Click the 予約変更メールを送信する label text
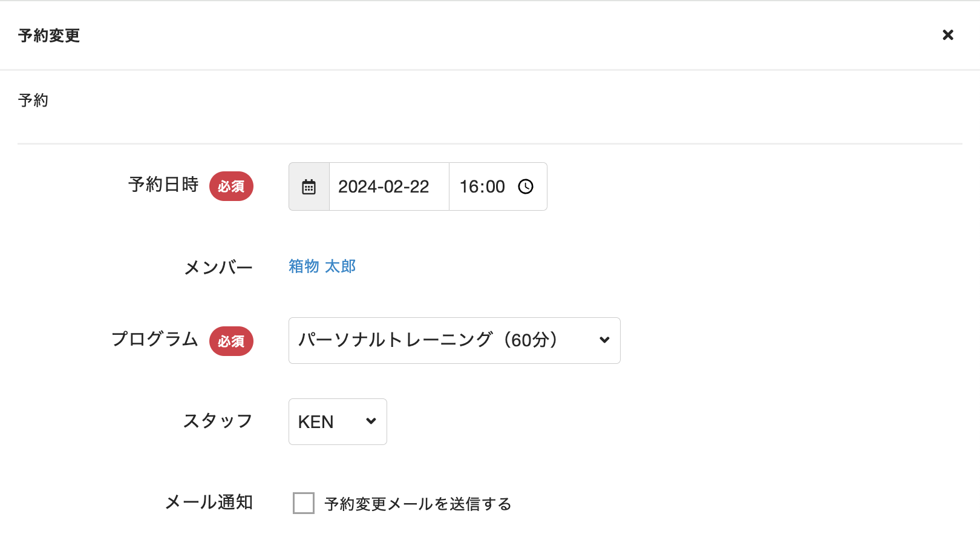Viewport: 980px width, 534px height. click(x=418, y=504)
